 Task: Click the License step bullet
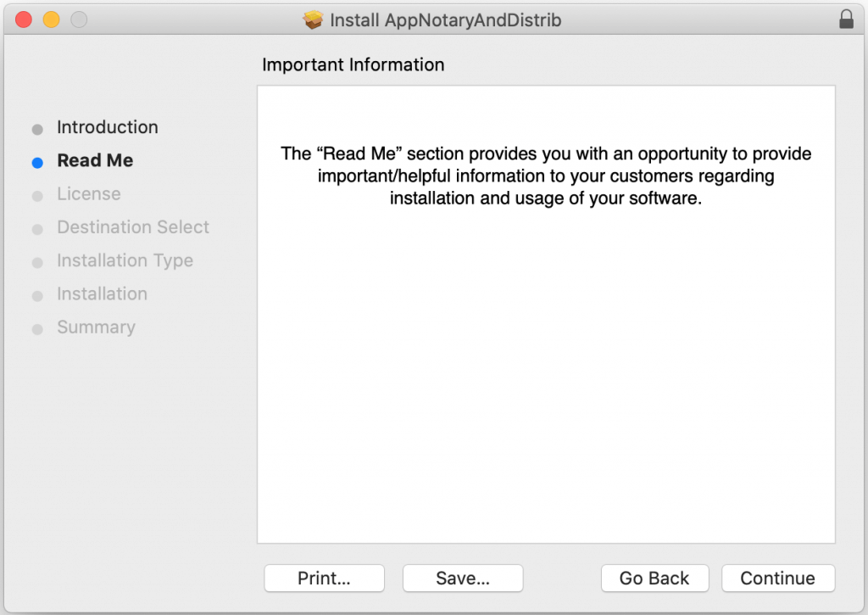coord(37,196)
